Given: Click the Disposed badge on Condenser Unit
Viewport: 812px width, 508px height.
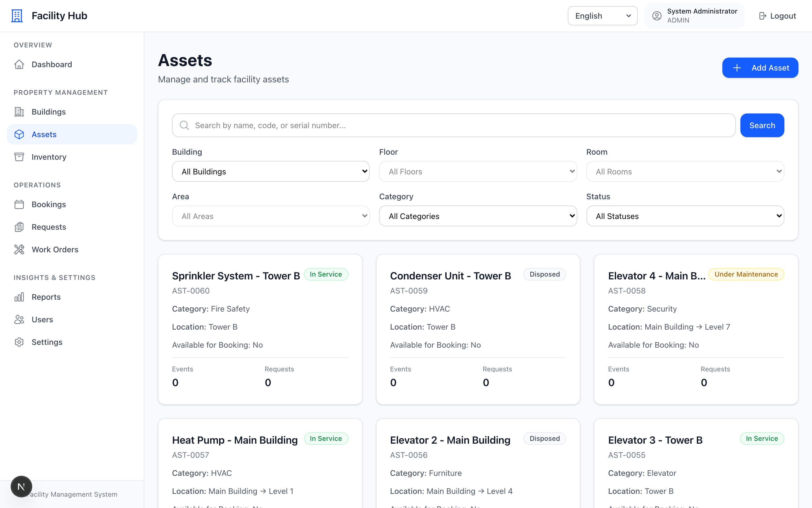Looking at the screenshot, I should tap(545, 274).
